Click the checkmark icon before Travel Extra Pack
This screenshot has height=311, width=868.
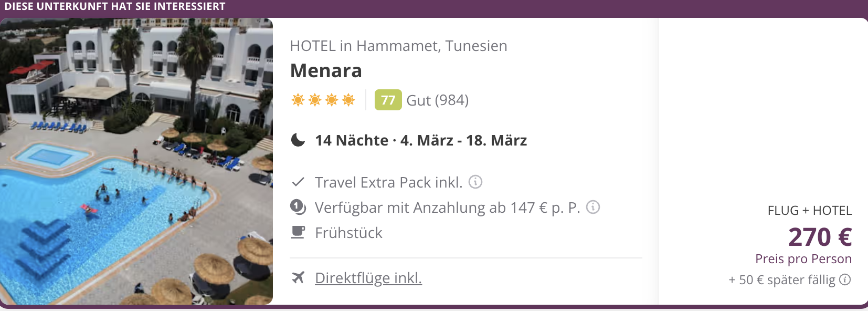coord(298,182)
